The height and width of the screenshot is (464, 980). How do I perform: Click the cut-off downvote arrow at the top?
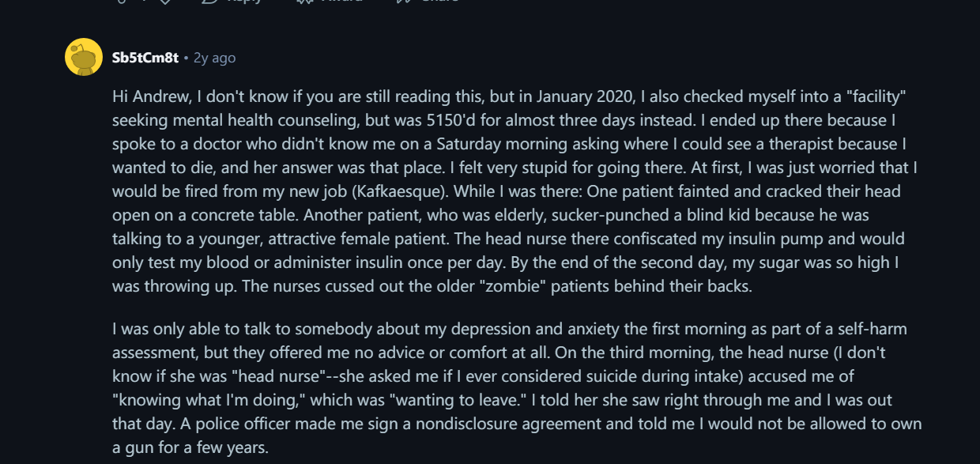pyautogui.click(x=167, y=2)
